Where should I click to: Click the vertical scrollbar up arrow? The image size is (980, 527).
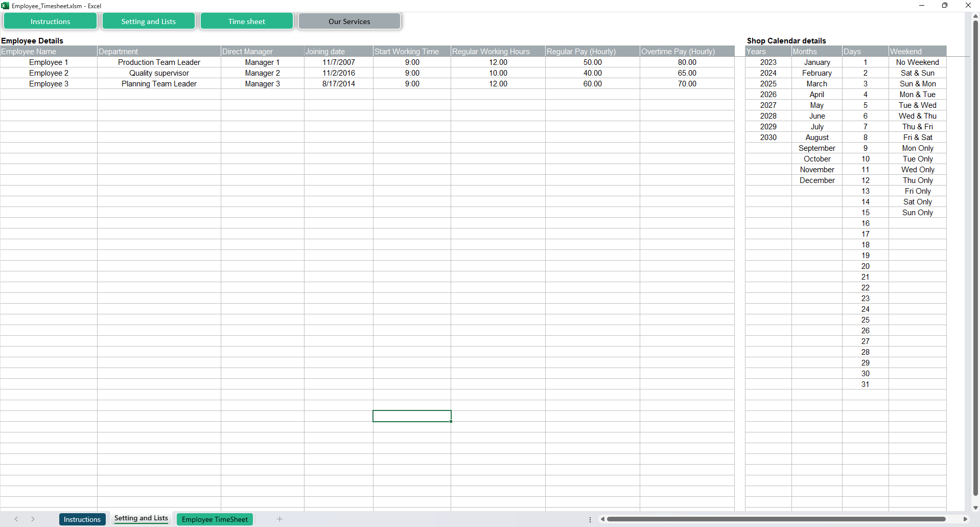(975, 16)
